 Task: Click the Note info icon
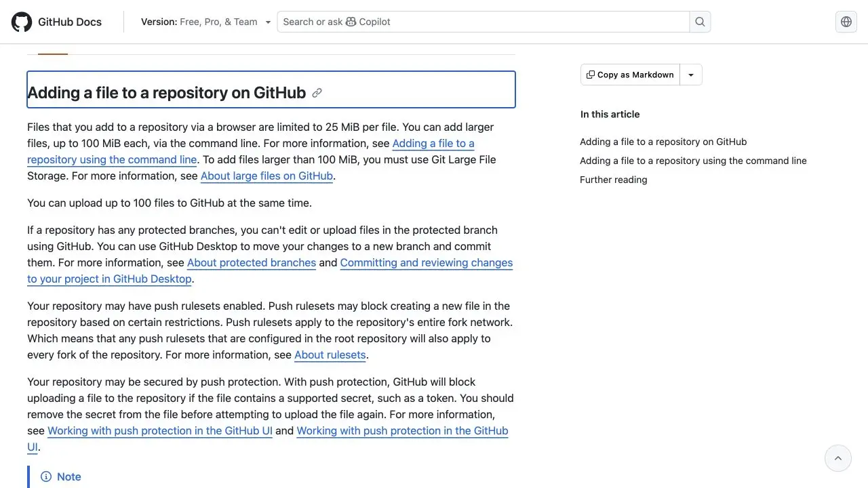click(46, 476)
